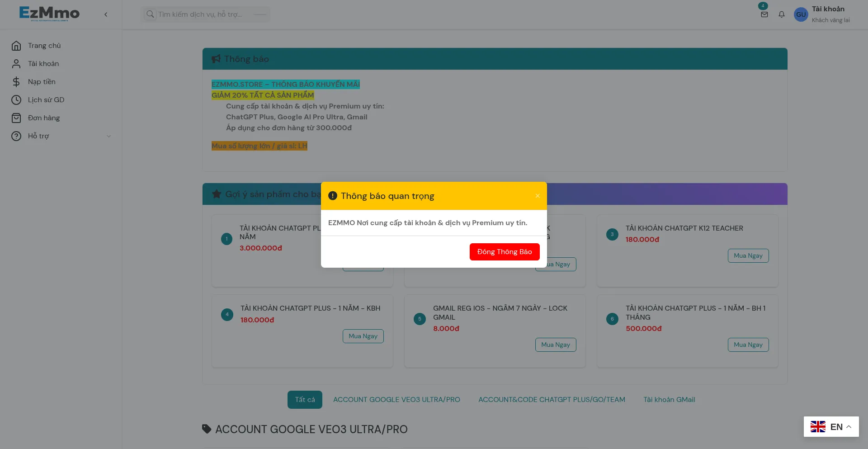
Task: Click Mua Ngay for Gmail Reg iOS
Action: click(x=555, y=345)
